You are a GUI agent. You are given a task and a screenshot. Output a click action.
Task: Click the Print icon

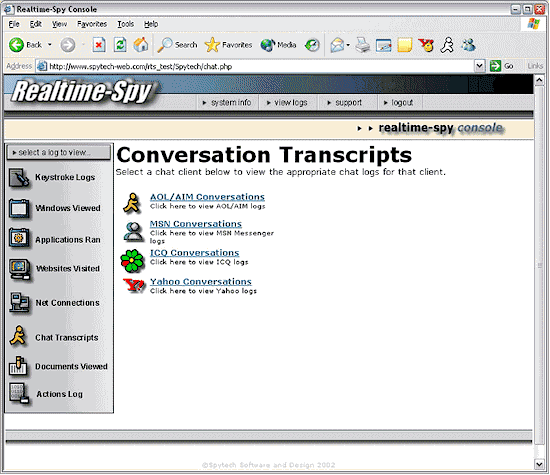pos(363,45)
